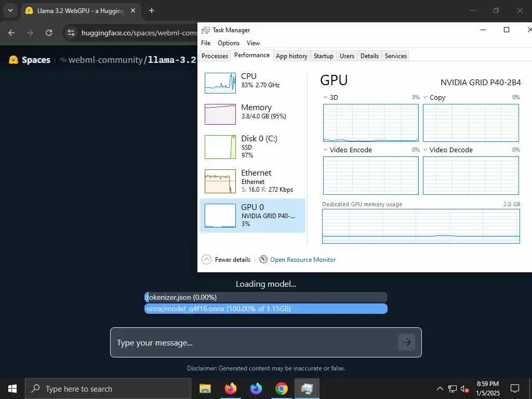Image resolution: width=532 pixels, height=399 pixels.
Task: Select the Ethernet performance item
Action: click(x=253, y=181)
